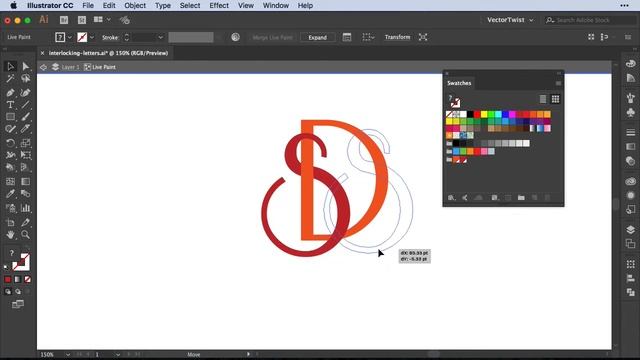
Task: Select the Gradient tool
Action: click(25, 182)
